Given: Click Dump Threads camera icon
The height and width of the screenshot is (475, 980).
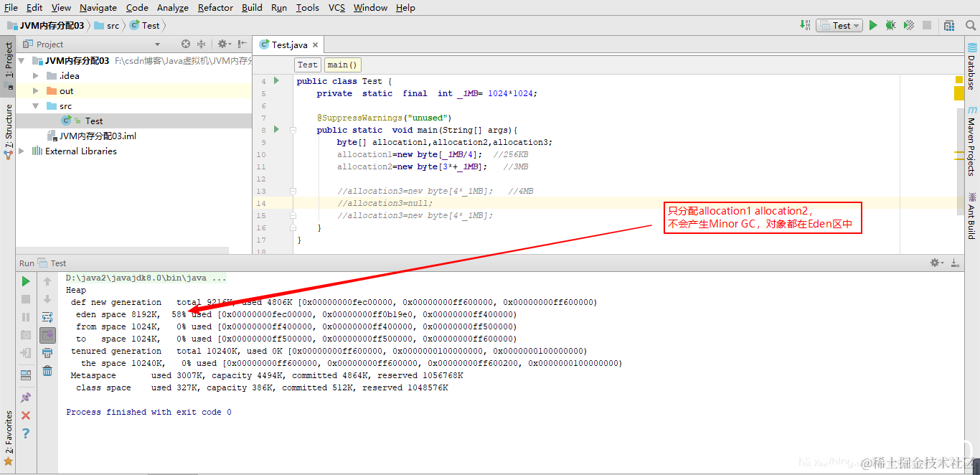Looking at the screenshot, I should tap(26, 335).
